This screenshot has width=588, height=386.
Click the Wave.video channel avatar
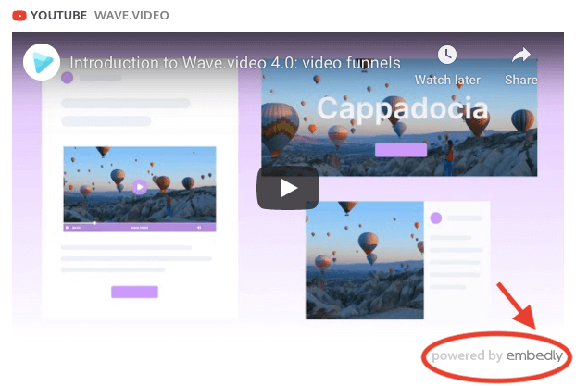(x=42, y=62)
